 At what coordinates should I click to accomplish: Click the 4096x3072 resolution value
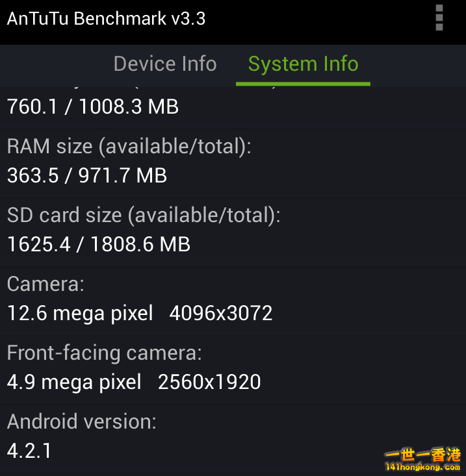click(x=221, y=313)
